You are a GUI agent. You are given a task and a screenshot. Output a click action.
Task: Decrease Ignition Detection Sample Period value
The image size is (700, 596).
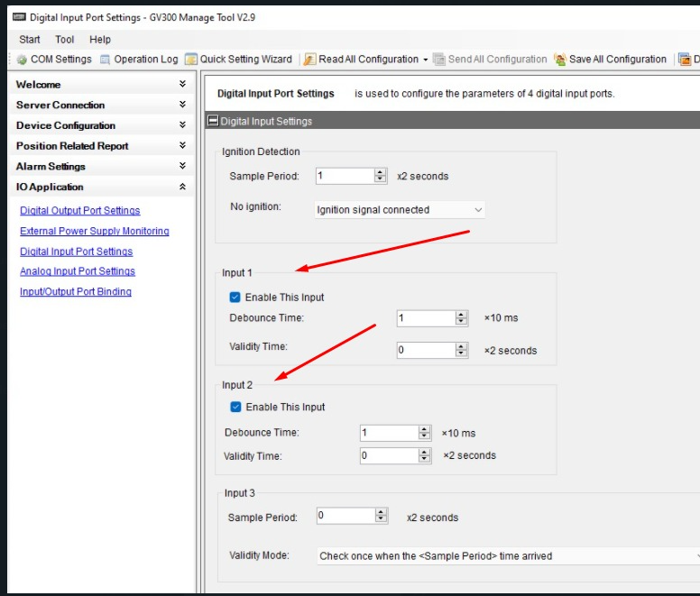point(381,179)
